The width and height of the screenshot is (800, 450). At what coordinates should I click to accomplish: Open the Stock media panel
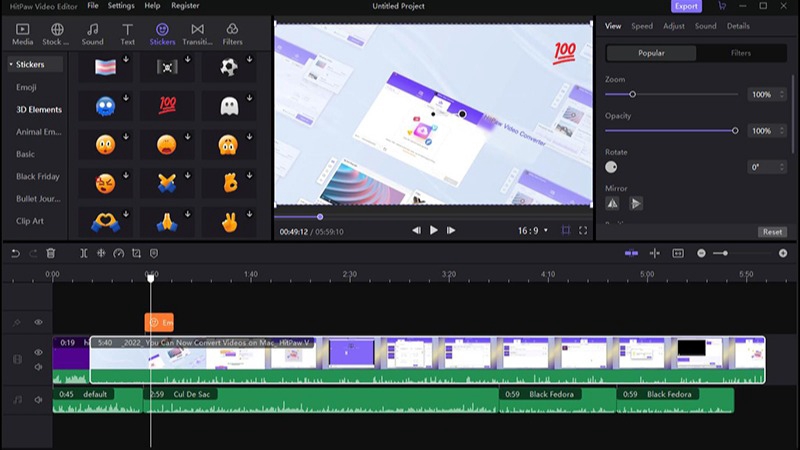click(56, 34)
